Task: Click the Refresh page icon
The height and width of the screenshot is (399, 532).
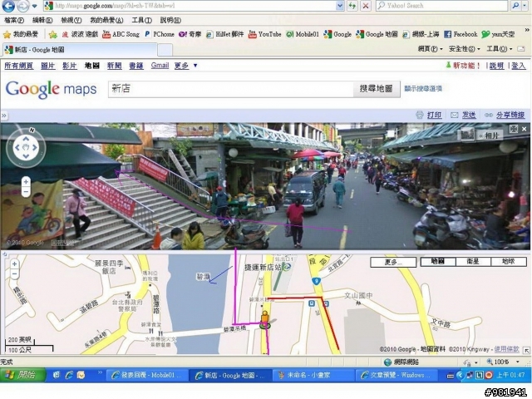Action: coord(352,6)
